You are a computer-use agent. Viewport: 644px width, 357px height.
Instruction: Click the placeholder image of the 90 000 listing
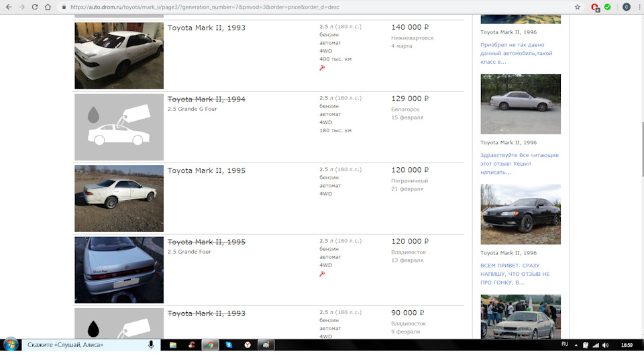coord(119,323)
